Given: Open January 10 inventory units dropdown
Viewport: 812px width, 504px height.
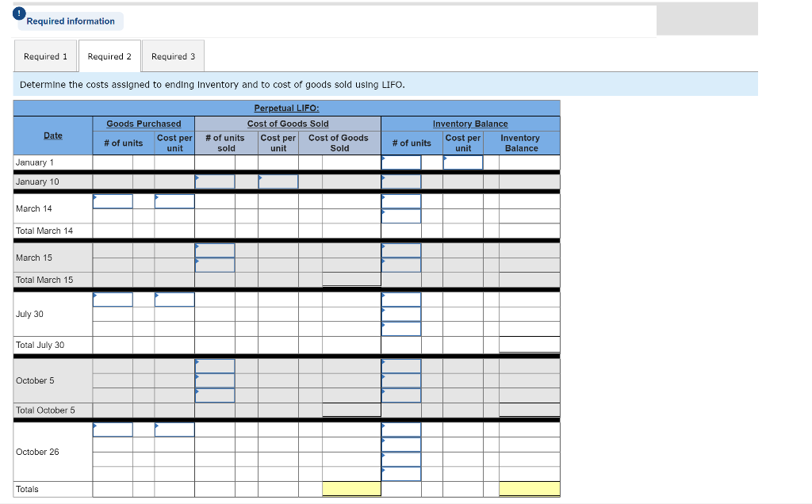Looking at the screenshot, I should [x=401, y=181].
